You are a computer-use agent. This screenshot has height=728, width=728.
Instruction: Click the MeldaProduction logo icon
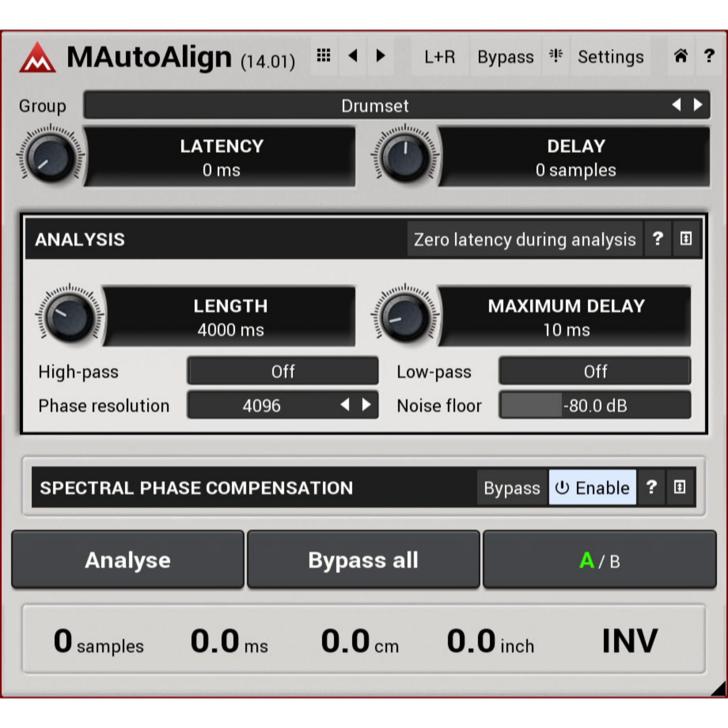click(37, 58)
